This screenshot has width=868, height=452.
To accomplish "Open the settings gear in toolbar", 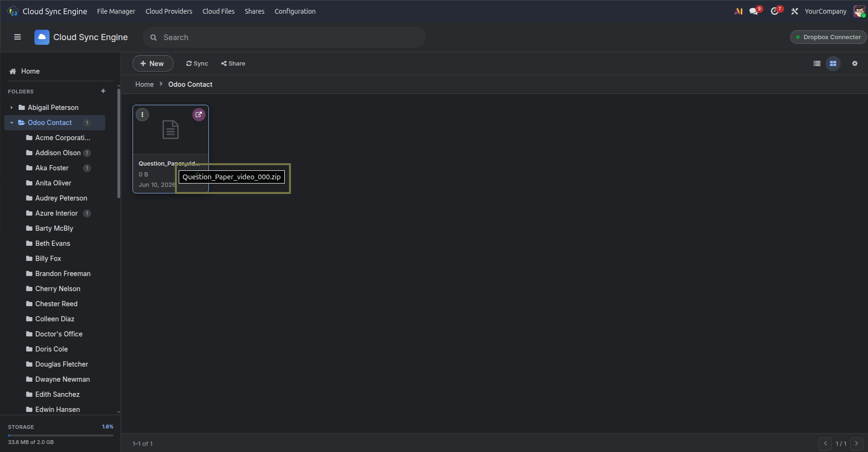I will (855, 64).
